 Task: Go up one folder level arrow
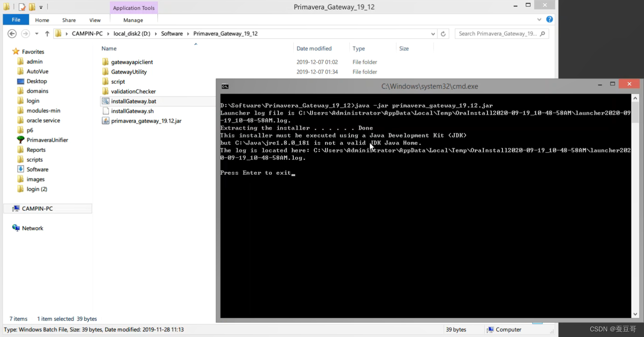[x=47, y=34]
